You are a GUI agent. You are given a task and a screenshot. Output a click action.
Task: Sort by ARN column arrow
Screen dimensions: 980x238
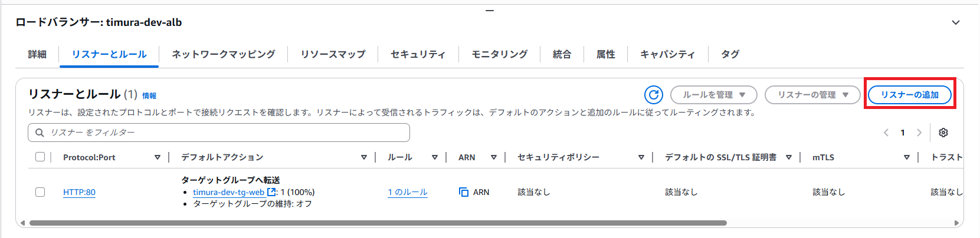tap(494, 157)
